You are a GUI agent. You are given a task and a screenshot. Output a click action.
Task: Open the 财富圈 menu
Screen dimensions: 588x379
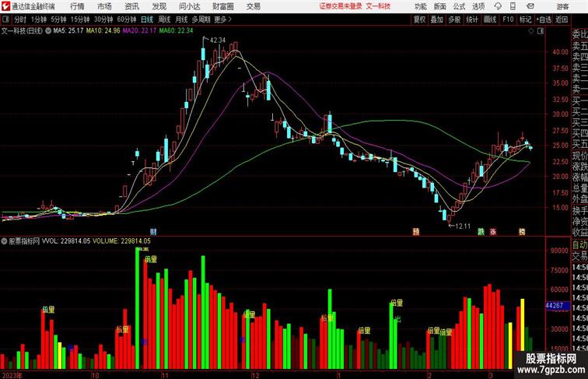click(222, 6)
